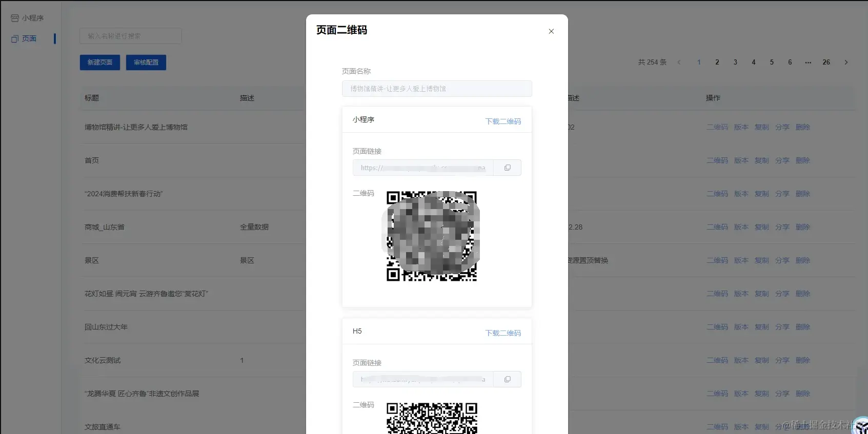The image size is (868, 434).
Task: Select the 回山东过大年 title
Action: click(x=106, y=327)
